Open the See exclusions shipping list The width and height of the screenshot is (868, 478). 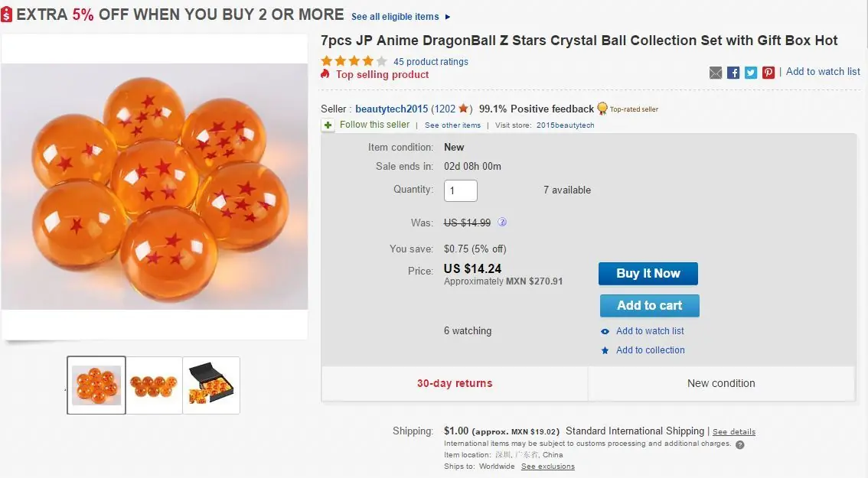coord(547,466)
